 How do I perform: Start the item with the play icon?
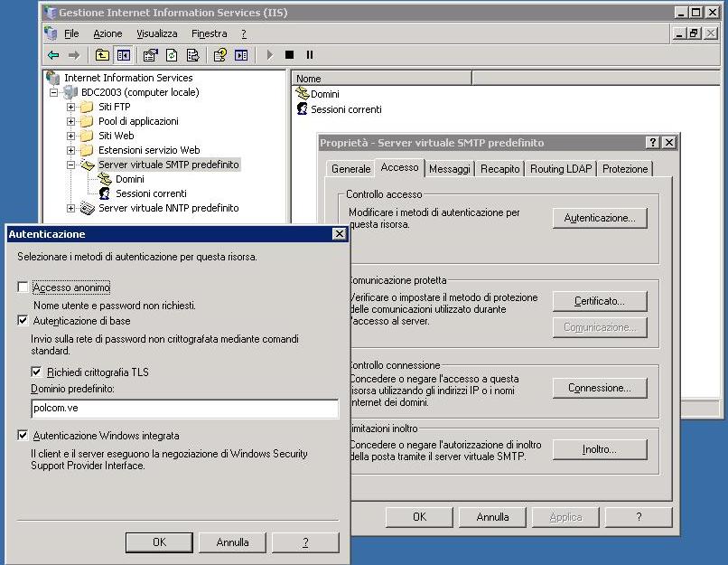point(270,55)
